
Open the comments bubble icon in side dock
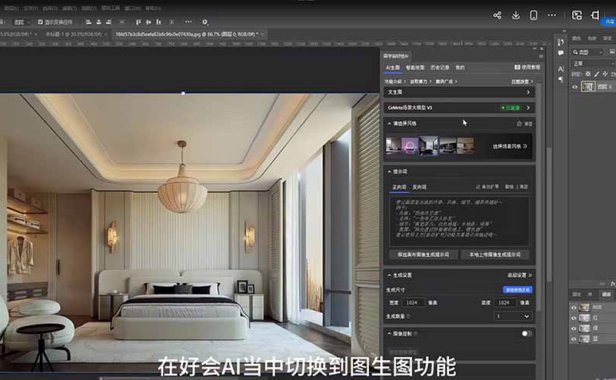[561, 53]
